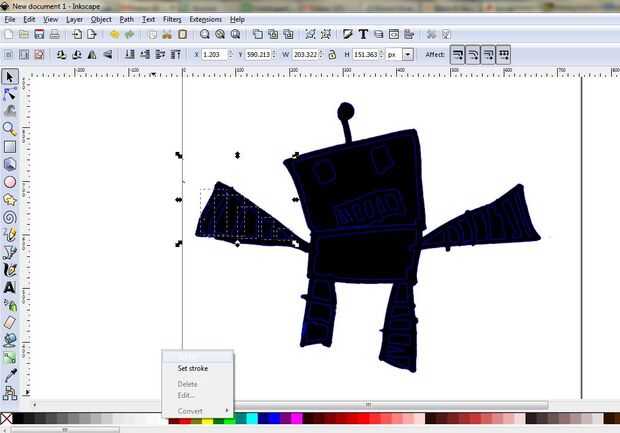Screen dimensions: 620x433
Task: Open the Extensions menu
Action: pyautogui.click(x=206, y=19)
